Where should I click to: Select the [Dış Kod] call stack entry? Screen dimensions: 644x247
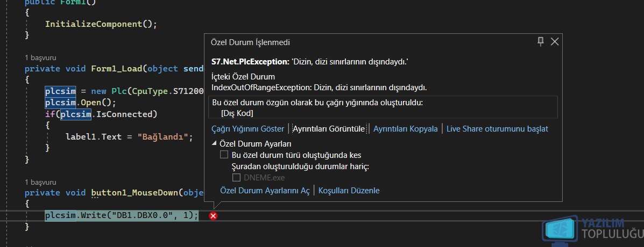click(237, 113)
